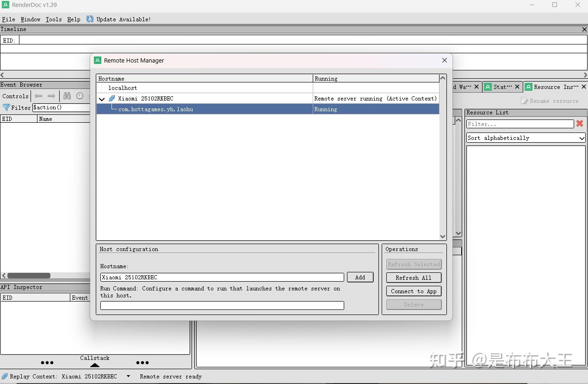Click the 'Remote server running (Active Context)' cell

coord(376,98)
